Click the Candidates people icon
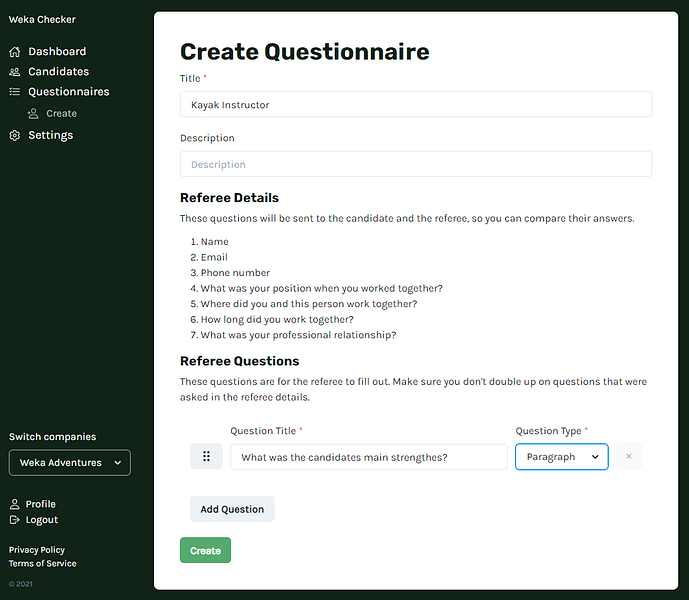This screenshot has height=600, width=689. pos(15,72)
